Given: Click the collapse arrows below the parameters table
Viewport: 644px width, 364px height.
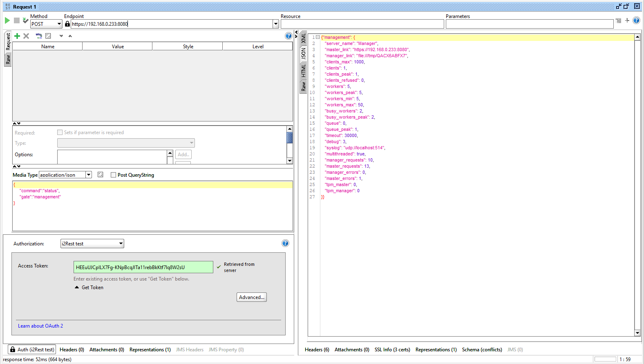Looking at the screenshot, I should (x=16, y=123).
